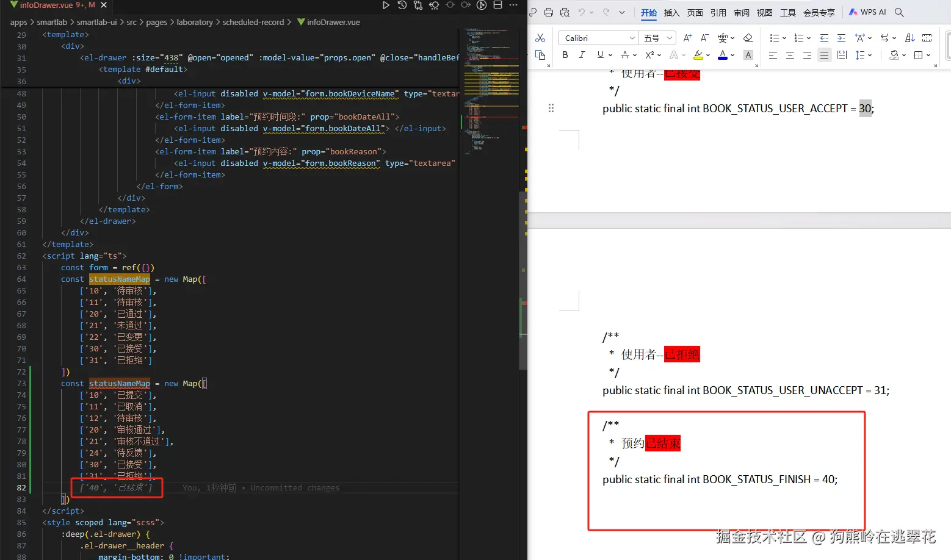The width and height of the screenshot is (951, 560).
Task: Click the WPS print icon
Action: pyautogui.click(x=549, y=12)
